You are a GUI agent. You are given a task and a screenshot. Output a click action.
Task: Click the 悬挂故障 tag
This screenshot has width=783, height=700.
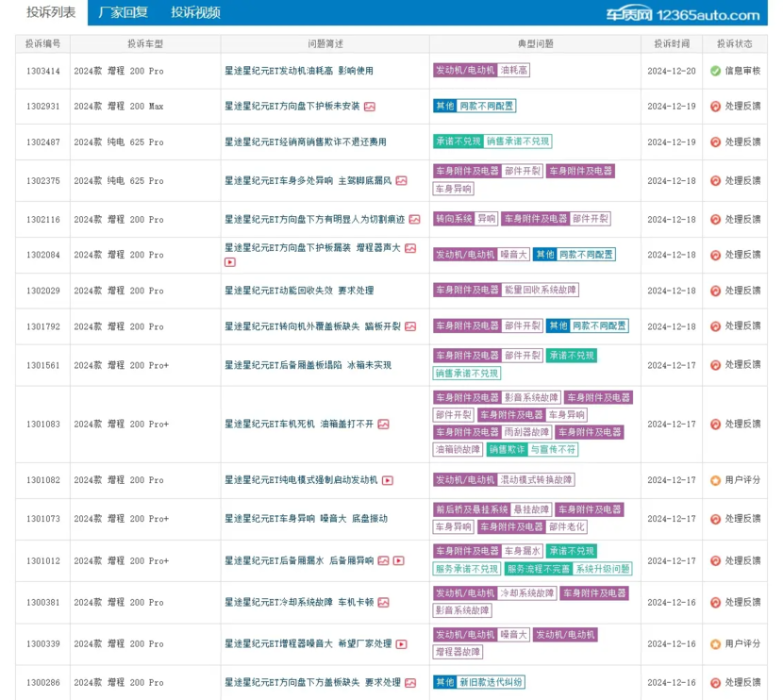pos(531,509)
